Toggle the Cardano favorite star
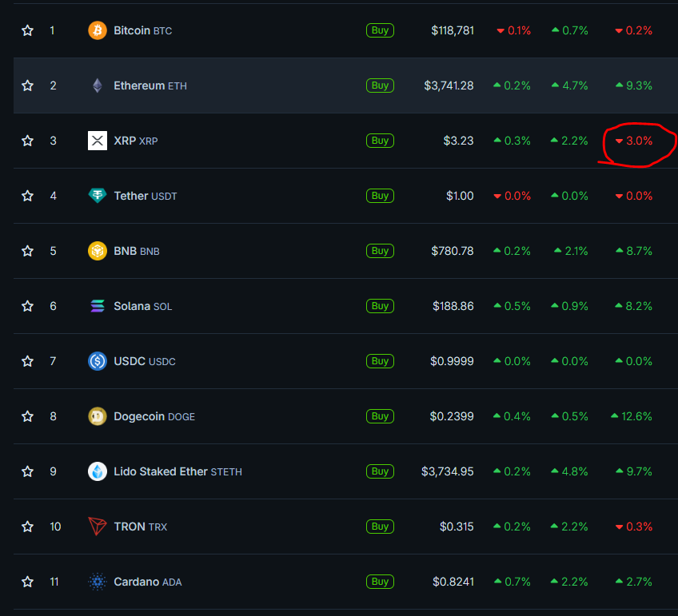678x616 pixels. 28,582
